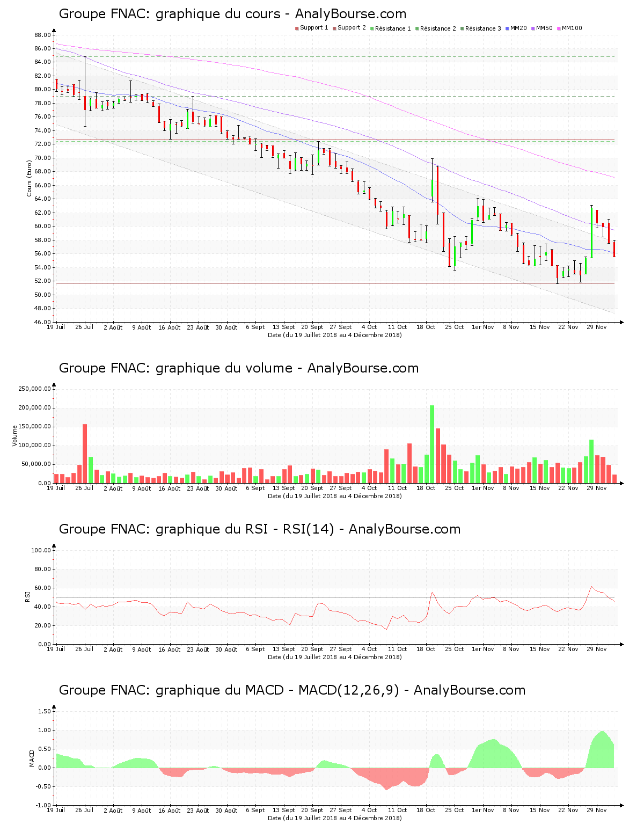Click the green volume bar peak near 29 Nov
Image resolution: width=644 pixels, height=832 pixels.
(x=591, y=462)
